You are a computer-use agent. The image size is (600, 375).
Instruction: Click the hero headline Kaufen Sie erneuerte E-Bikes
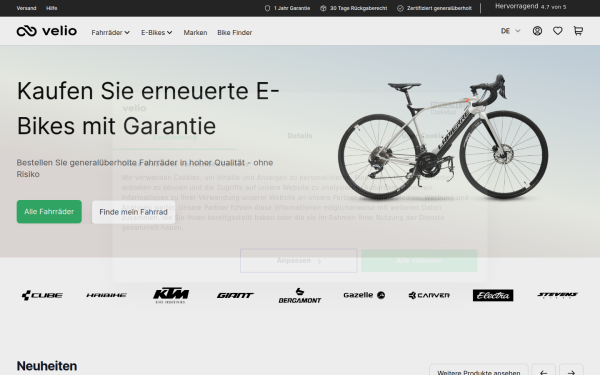pos(148,108)
